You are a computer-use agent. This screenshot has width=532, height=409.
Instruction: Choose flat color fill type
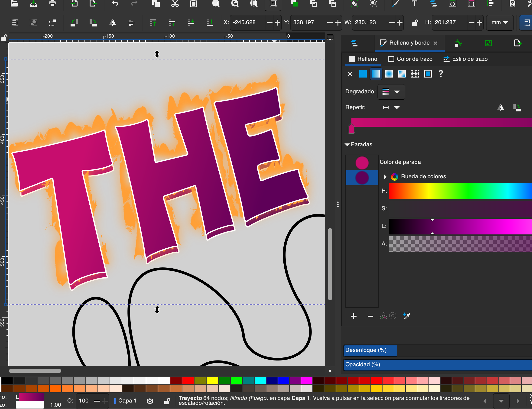click(363, 74)
